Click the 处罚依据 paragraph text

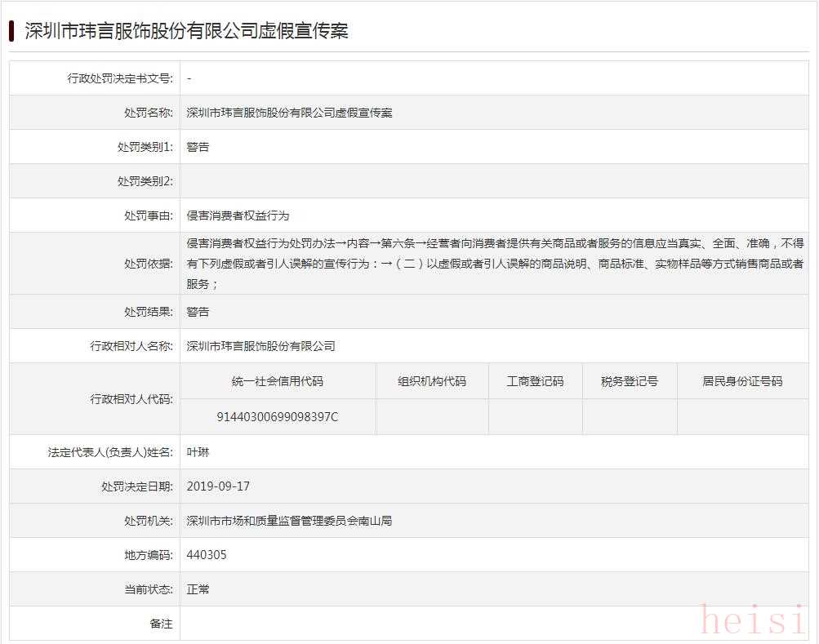pos(495,264)
